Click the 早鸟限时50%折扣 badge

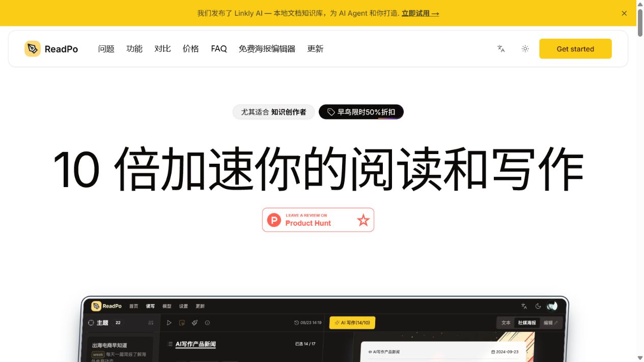click(x=361, y=112)
